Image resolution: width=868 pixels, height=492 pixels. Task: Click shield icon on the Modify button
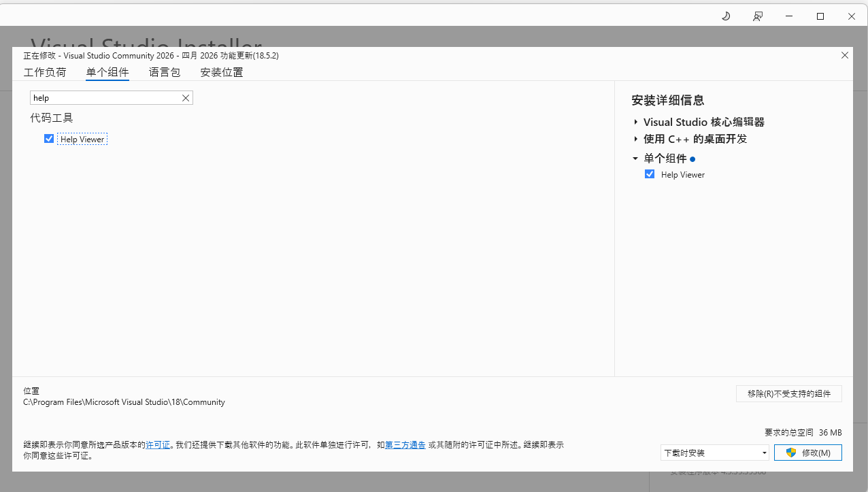(791, 453)
